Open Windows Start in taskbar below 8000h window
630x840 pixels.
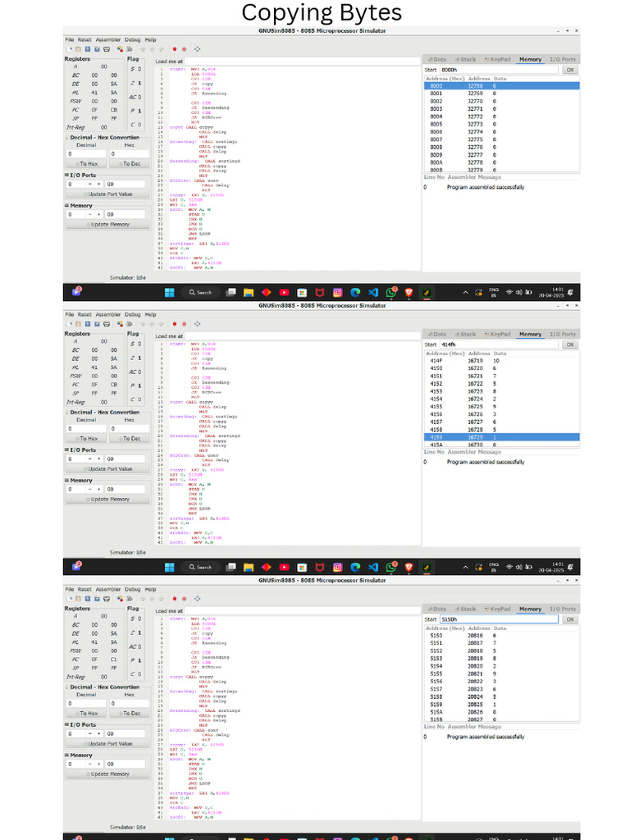(x=169, y=293)
